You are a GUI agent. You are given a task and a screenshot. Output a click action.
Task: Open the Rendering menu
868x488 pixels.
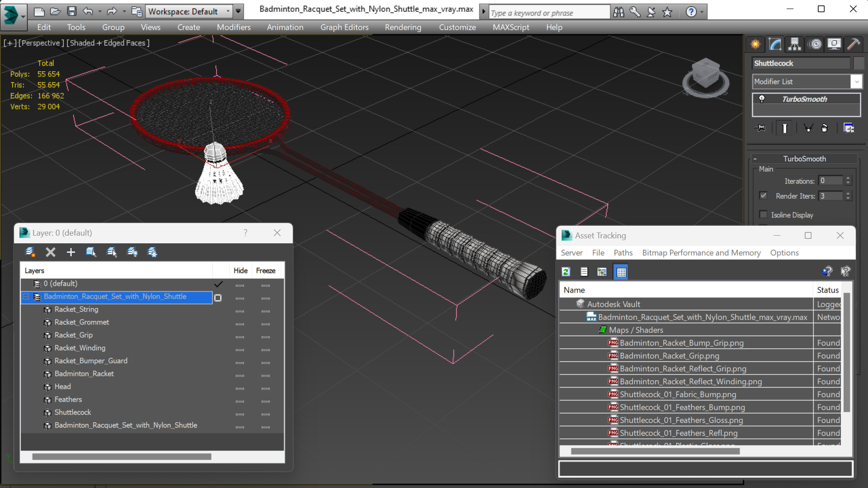coord(403,27)
